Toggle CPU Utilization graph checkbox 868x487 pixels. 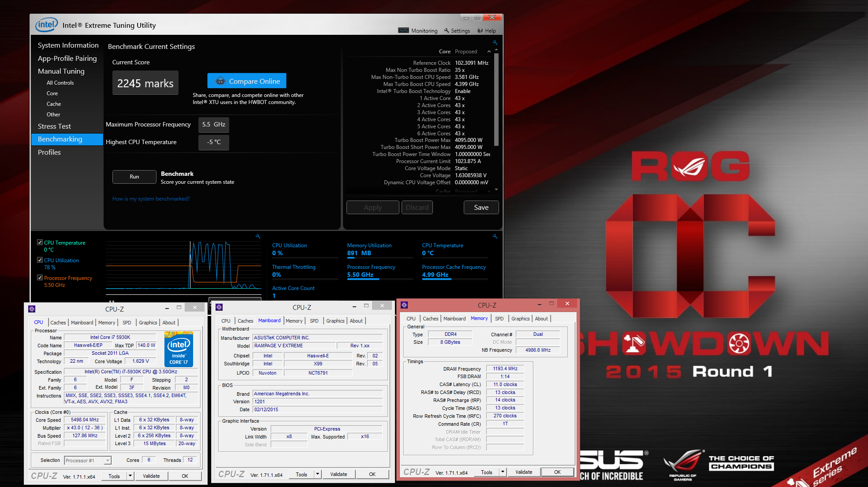40,260
